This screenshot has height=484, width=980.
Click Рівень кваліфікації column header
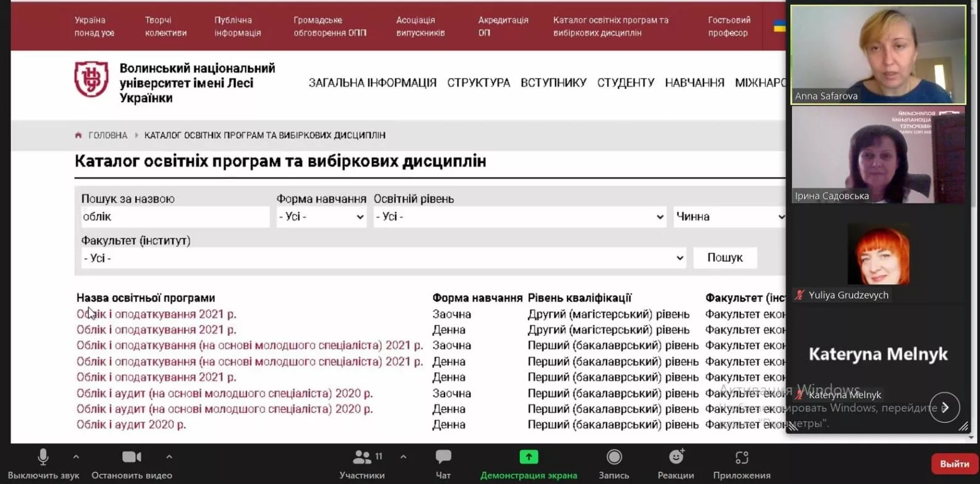pos(579,298)
